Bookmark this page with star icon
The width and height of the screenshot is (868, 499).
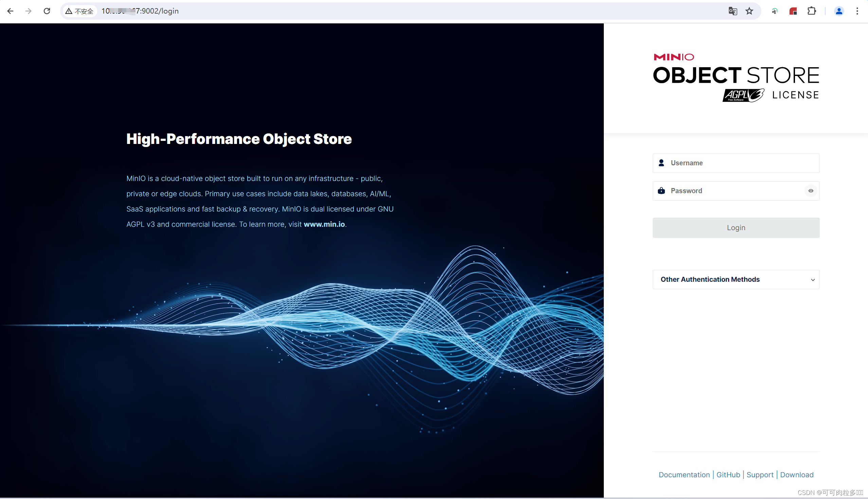(749, 11)
